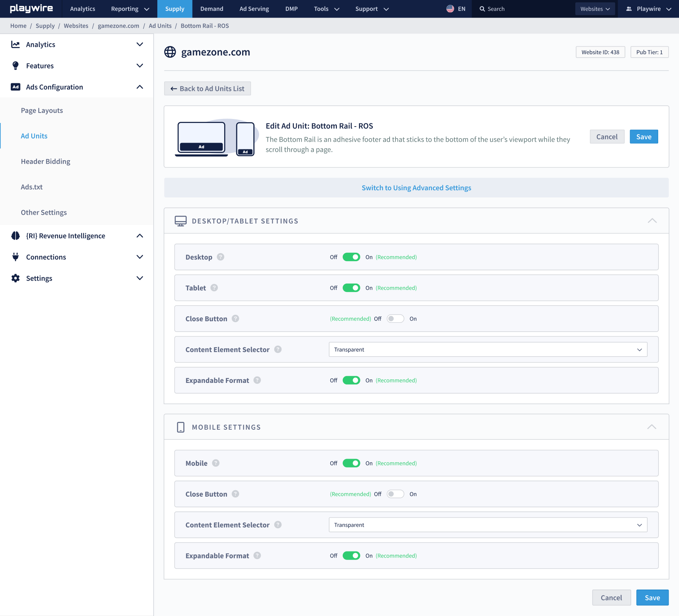Click the help icon next to Desktop
Screen dimensions: 679x616
[x=221, y=257]
